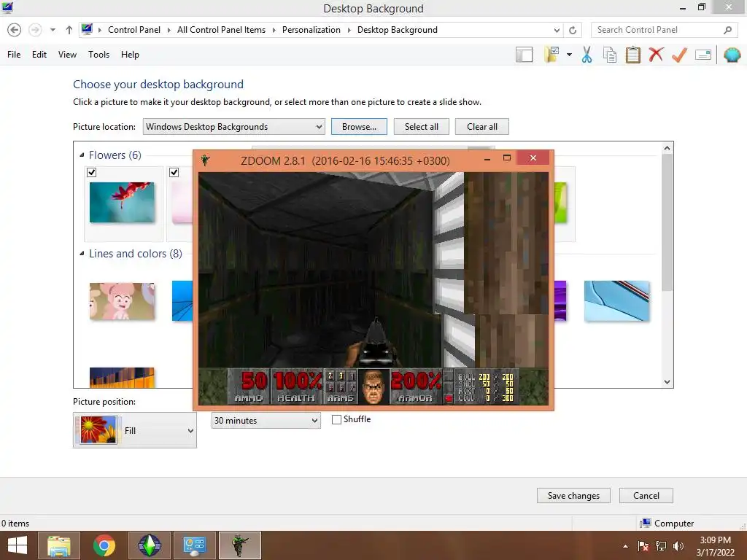Expand the address bar history dropdown

[x=557, y=30]
